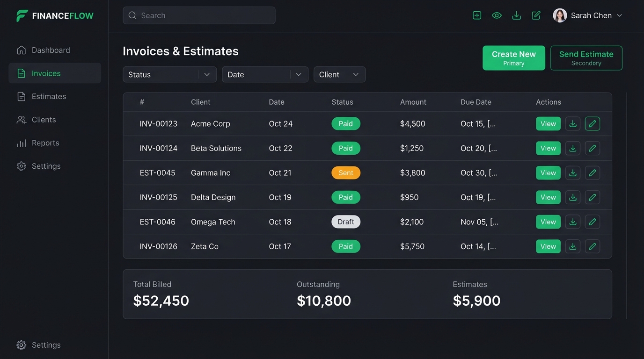644x359 pixels.
Task: Click the Sent status badge for EST-0045
Action: coord(346,173)
